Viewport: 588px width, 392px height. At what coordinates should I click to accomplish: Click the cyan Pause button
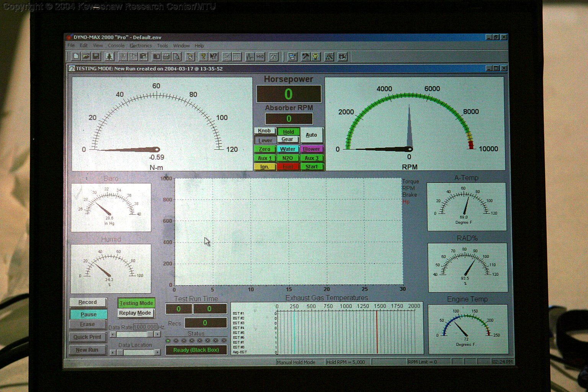point(88,314)
